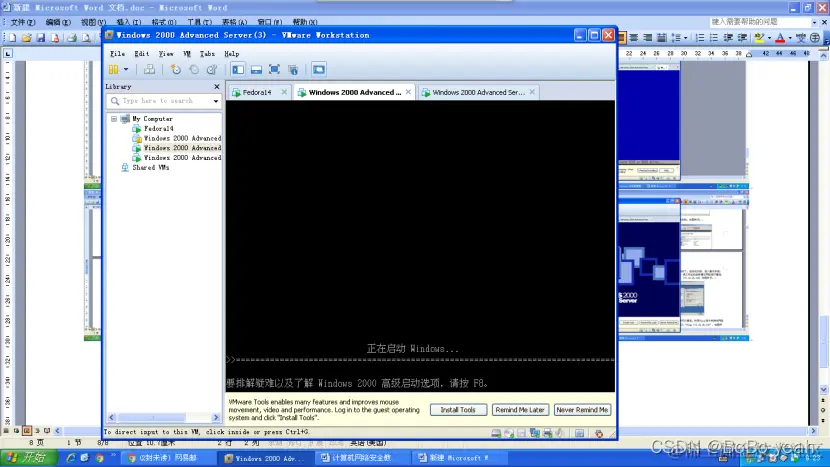Viewport: 830px width, 467px height.
Task: Switch to Windows 2000 Adv... taskbar item
Action: 265,458
